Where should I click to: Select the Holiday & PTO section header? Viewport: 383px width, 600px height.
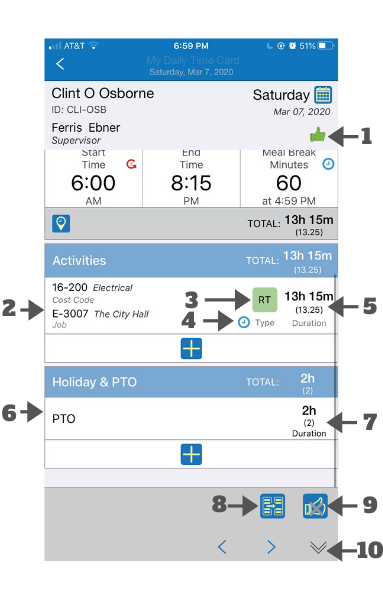[x=191, y=382]
